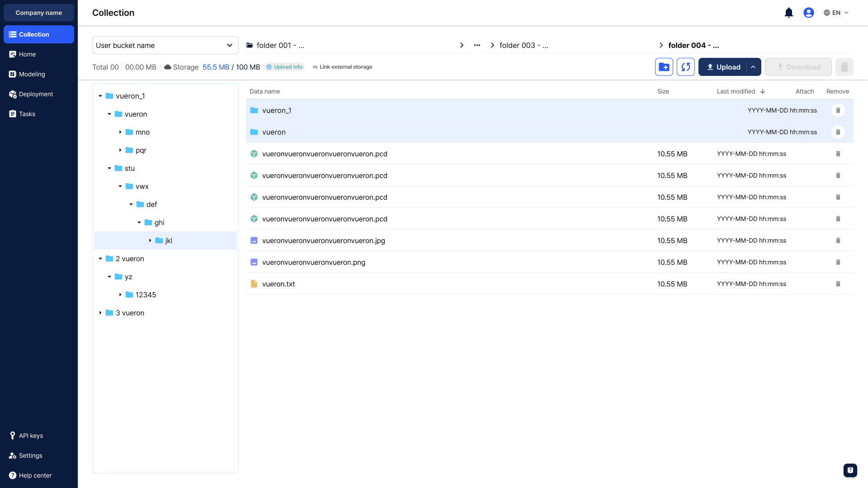Click Link external storage link
This screenshot has height=488, width=868.
tap(345, 67)
